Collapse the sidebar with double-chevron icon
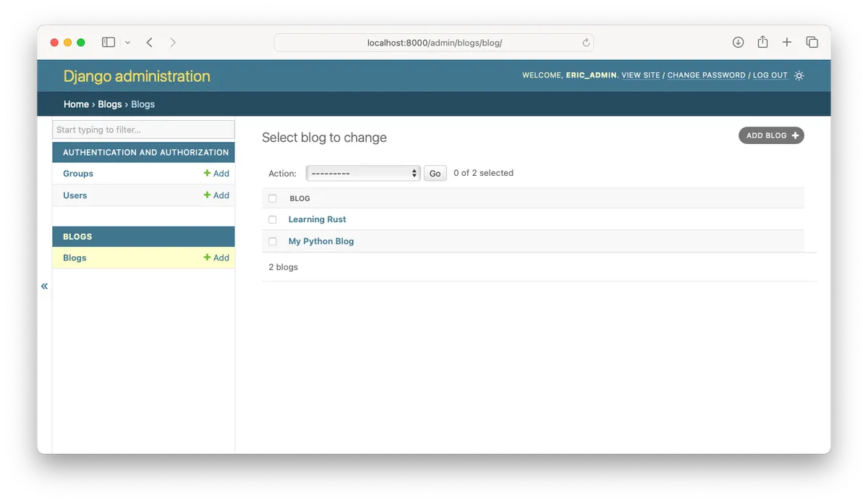The image size is (868, 503). 44,286
